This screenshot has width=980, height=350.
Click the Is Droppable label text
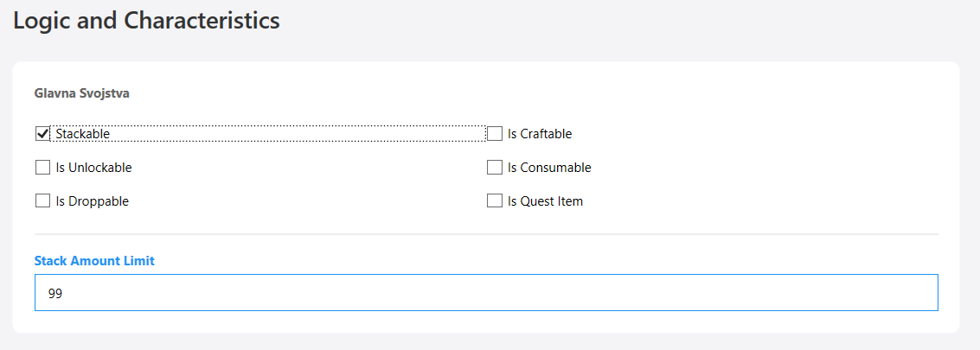[x=92, y=201]
